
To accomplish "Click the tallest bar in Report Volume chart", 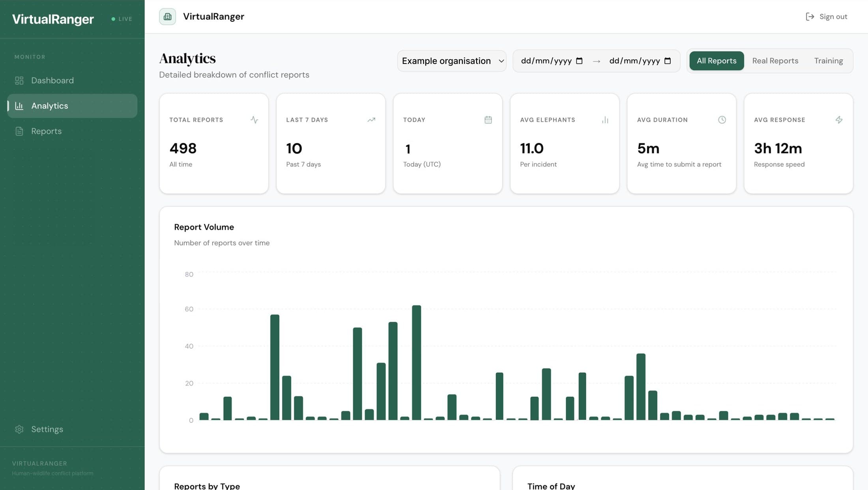I will pyautogui.click(x=416, y=362).
